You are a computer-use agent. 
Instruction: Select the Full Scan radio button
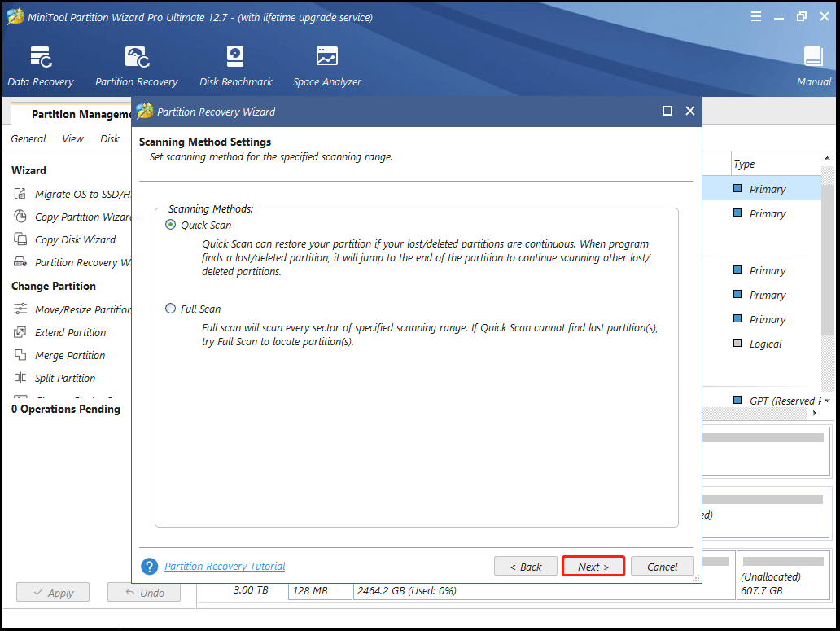pyautogui.click(x=170, y=308)
